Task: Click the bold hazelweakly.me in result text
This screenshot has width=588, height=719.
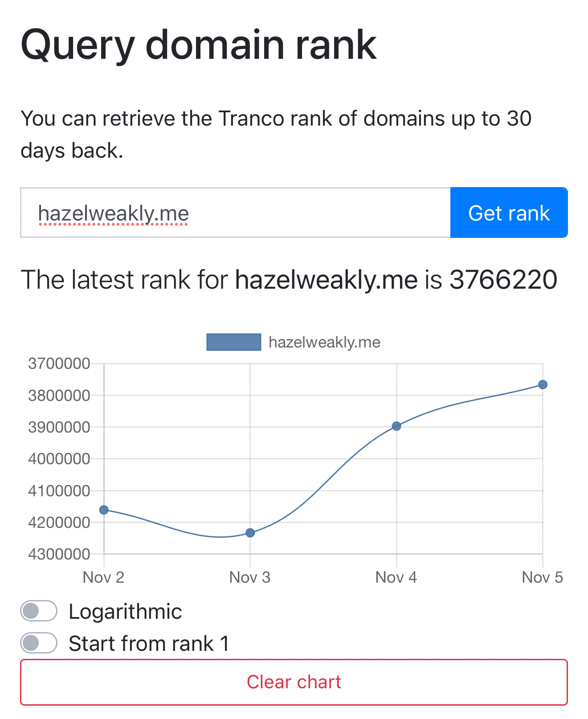Action: tap(326, 280)
